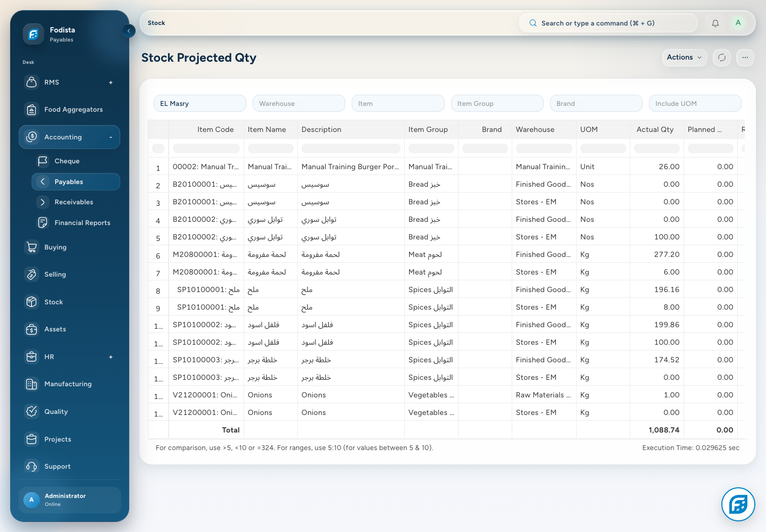Click the Actual Qty column header
This screenshot has height=532, width=766.
click(655, 129)
